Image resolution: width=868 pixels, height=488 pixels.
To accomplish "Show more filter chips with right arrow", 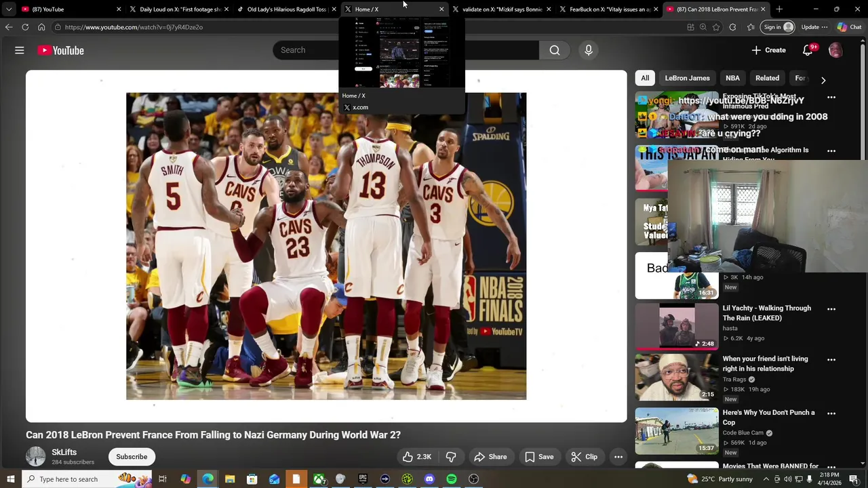I will (x=823, y=80).
